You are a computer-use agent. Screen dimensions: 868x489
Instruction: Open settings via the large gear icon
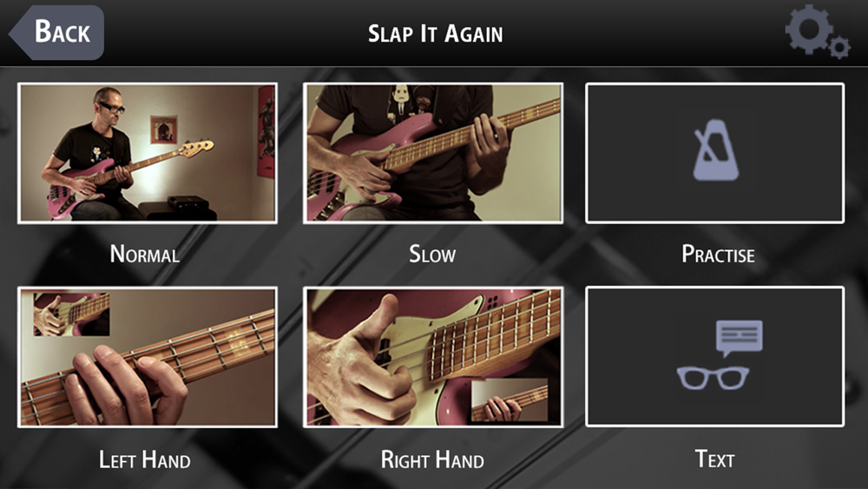(809, 29)
